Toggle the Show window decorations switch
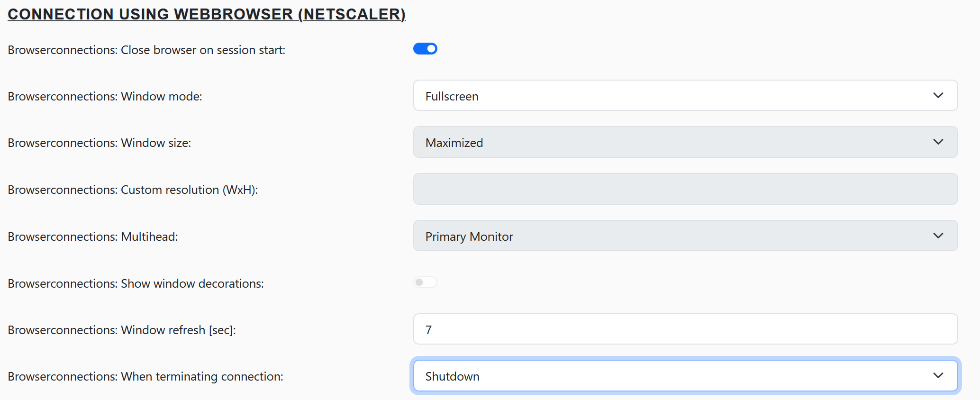 tap(425, 282)
